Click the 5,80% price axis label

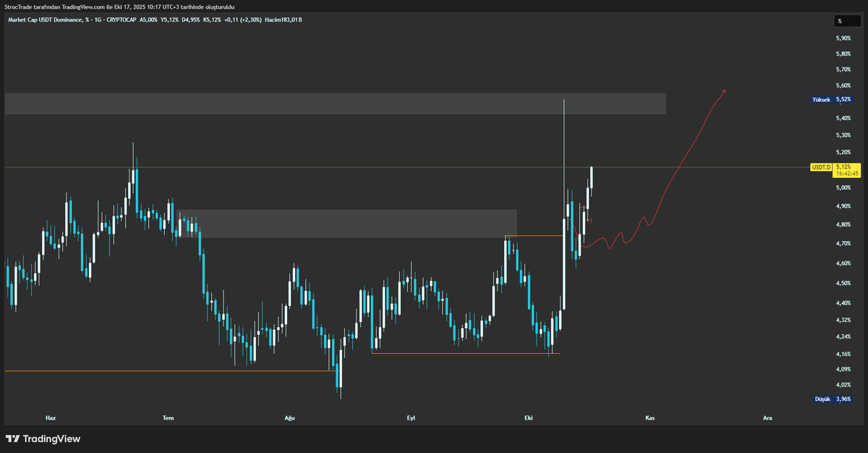pyautogui.click(x=843, y=54)
